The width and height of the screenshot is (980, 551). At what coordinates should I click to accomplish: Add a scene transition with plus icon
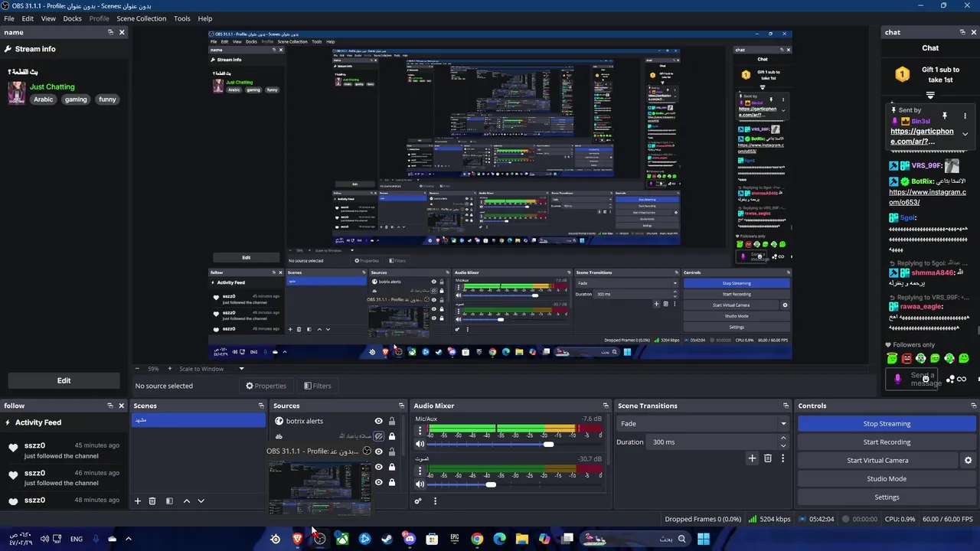752,458
